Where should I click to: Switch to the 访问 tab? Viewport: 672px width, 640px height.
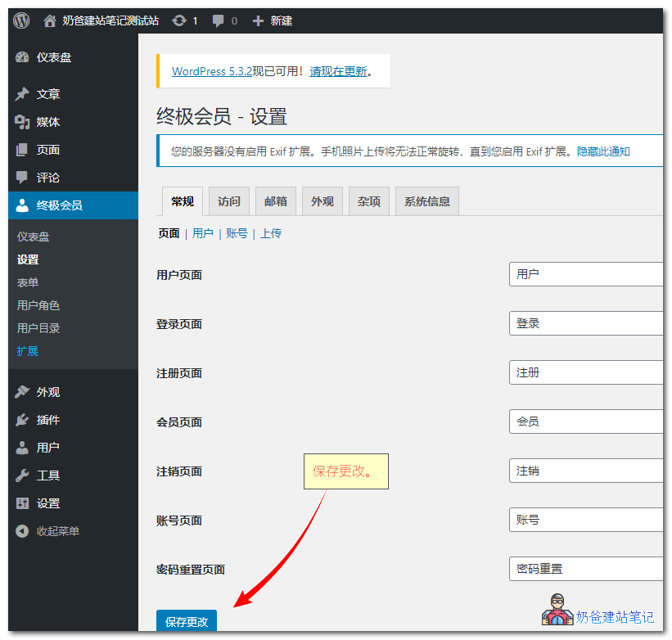pyautogui.click(x=229, y=201)
